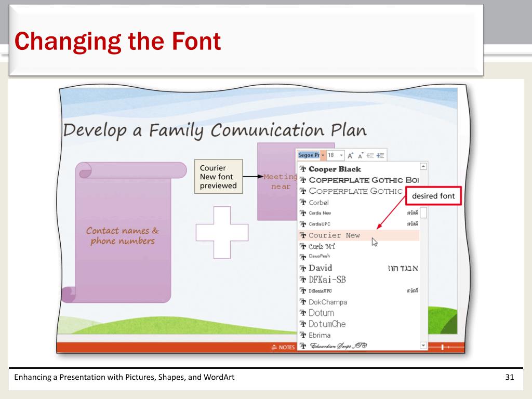Decrease font size with the small A icon
Screen dimensions: 532x399
pyautogui.click(x=361, y=155)
